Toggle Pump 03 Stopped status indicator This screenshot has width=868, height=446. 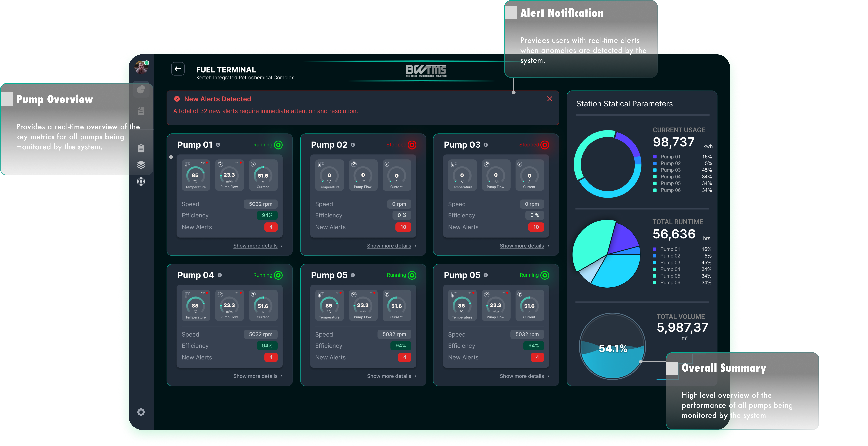pyautogui.click(x=545, y=145)
